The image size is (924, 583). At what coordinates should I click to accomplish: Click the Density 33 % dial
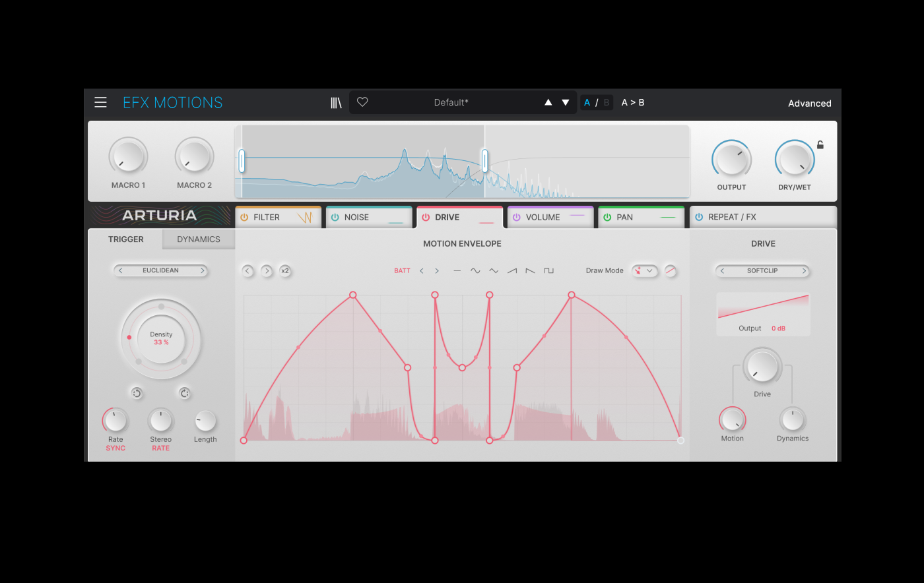[x=161, y=338]
